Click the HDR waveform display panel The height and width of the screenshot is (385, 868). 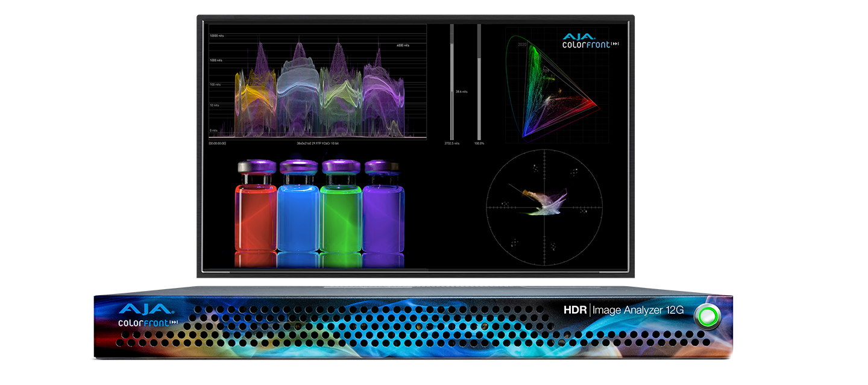318,81
